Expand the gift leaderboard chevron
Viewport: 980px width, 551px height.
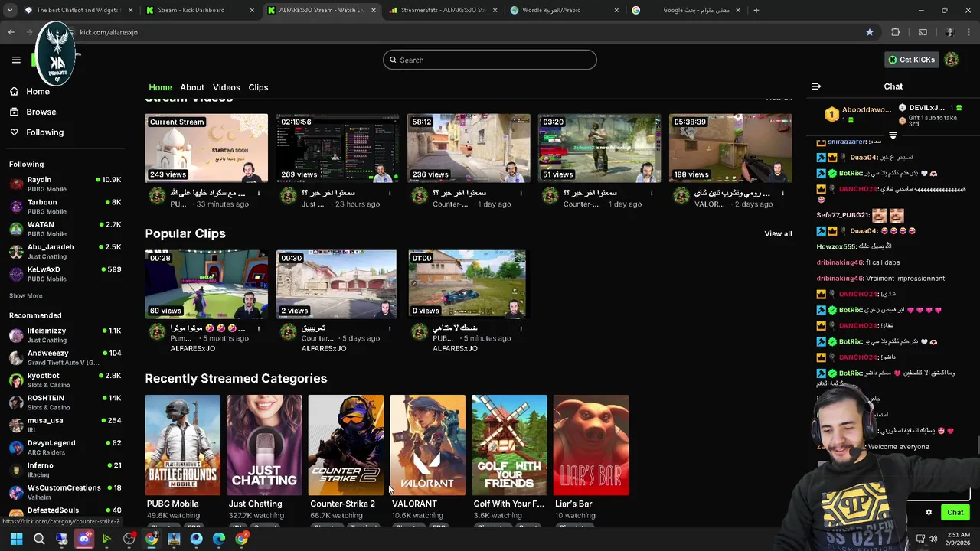(893, 135)
